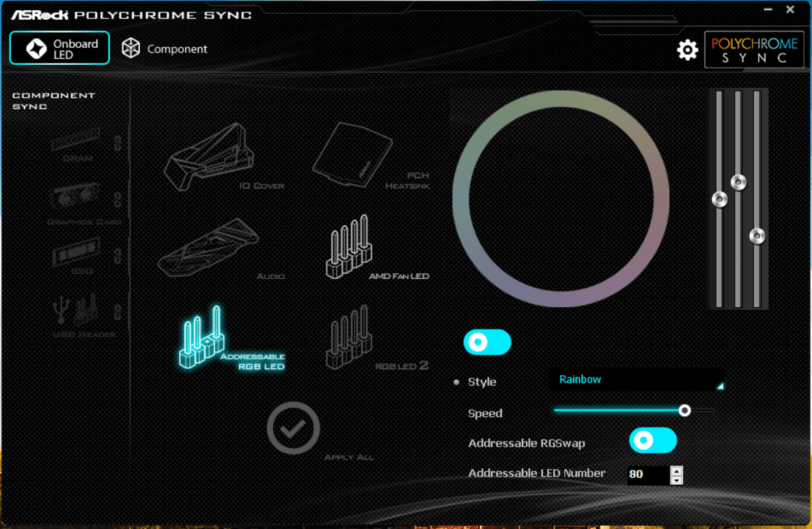812x529 pixels.
Task: Open the Rainbow style dropdown
Action: tap(637, 380)
